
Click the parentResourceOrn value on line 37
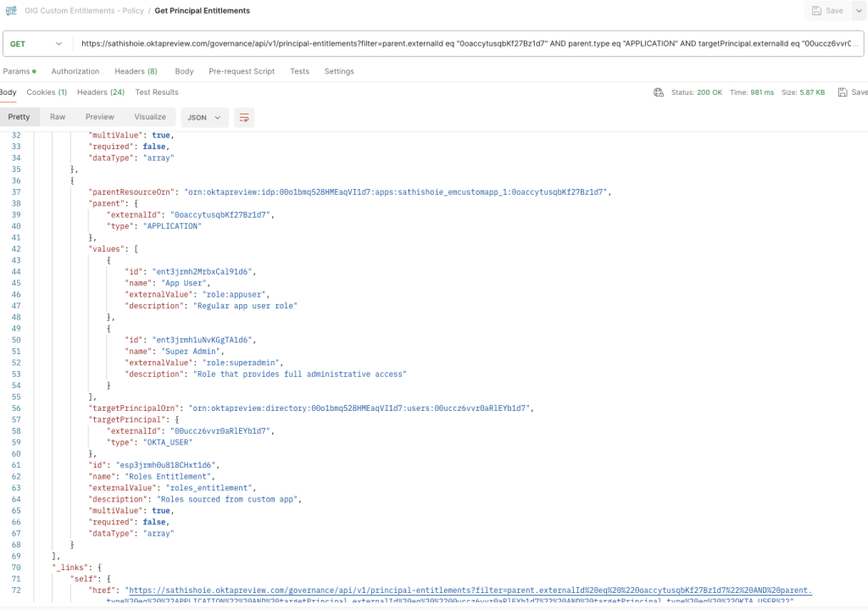396,192
